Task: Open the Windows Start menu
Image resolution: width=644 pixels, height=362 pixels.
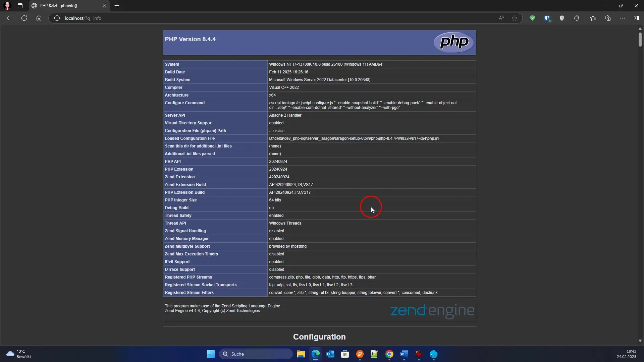Action: pos(211,354)
